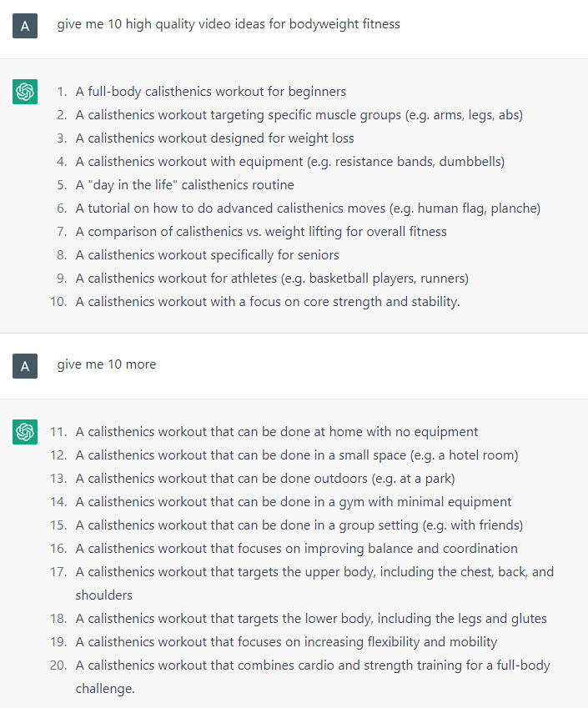Click the ChatGPT logo beside the second answer
Screen dimensions: 588x708
point(25,432)
